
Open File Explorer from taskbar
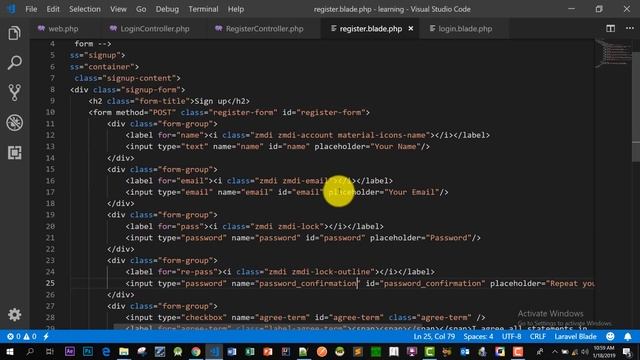click(x=124, y=351)
